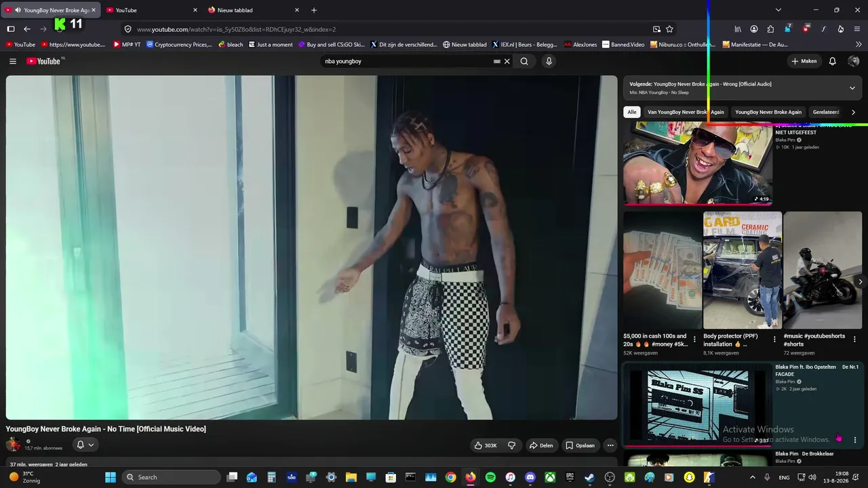Select the Gerelateerd filter chip
This screenshot has height=488, width=868.
(x=826, y=112)
